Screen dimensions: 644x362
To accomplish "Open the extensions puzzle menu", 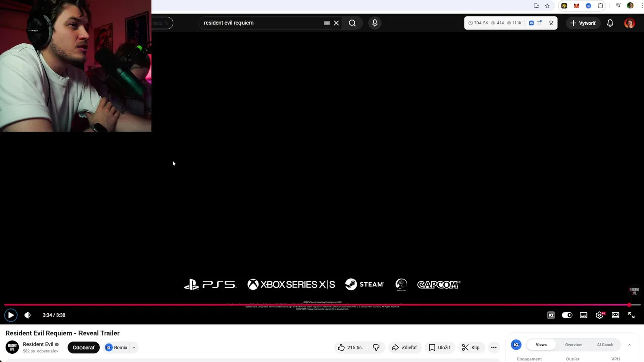I will click(601, 6).
